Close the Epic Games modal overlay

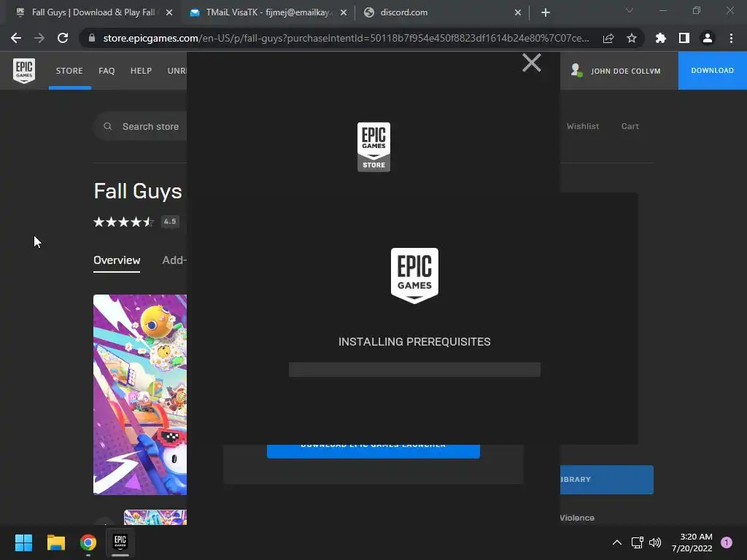click(531, 63)
